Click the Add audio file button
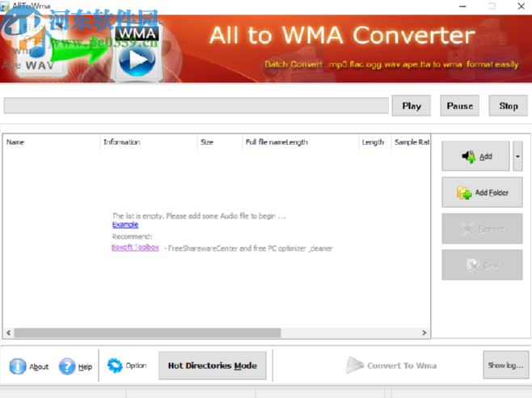532x398 pixels. (475, 156)
